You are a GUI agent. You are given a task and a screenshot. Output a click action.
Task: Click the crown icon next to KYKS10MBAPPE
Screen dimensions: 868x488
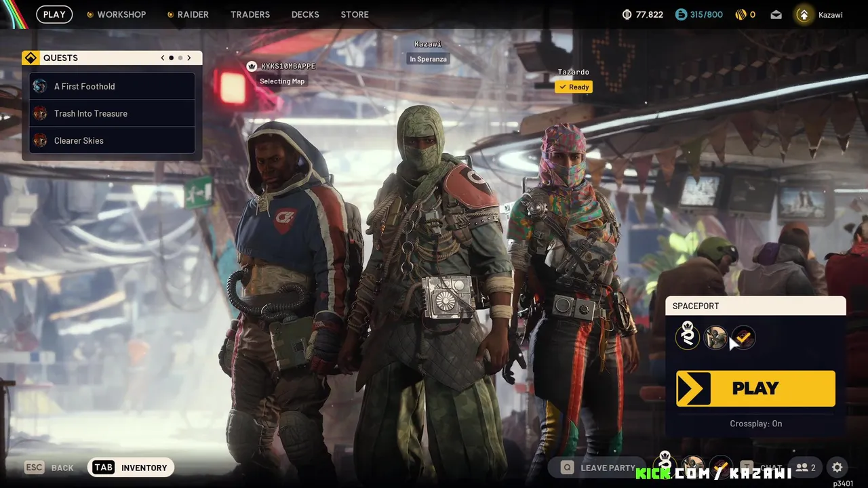pyautogui.click(x=252, y=66)
